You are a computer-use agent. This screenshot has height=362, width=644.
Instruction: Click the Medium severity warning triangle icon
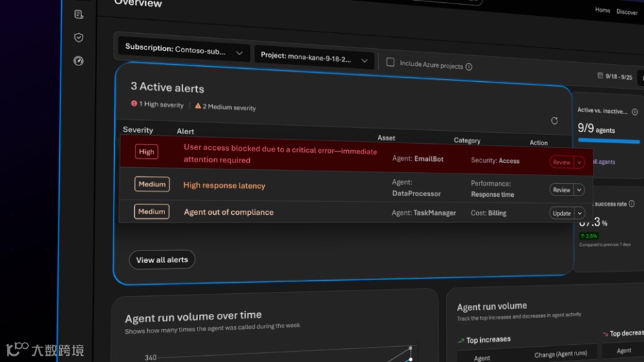198,105
